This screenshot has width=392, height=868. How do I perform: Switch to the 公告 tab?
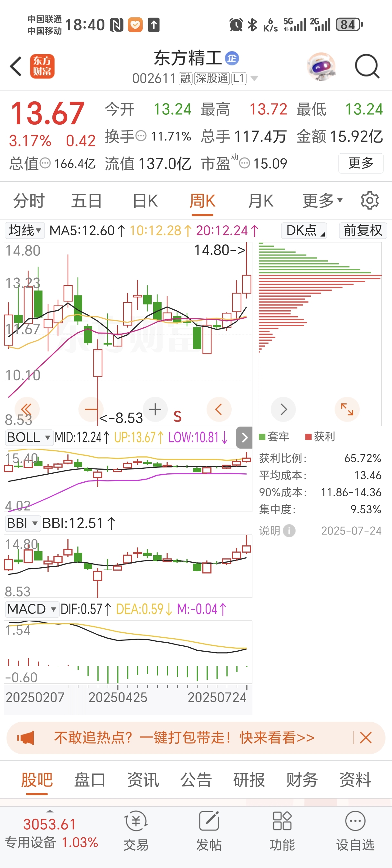point(196,780)
